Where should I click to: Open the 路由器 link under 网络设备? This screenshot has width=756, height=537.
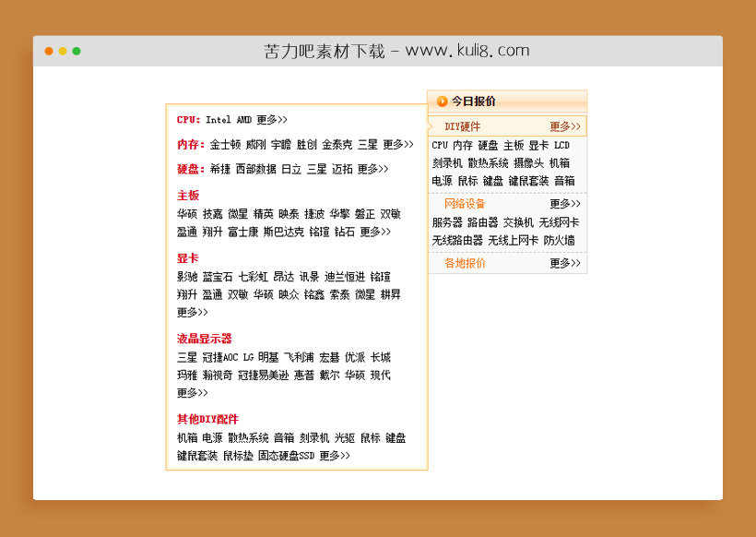coord(482,223)
